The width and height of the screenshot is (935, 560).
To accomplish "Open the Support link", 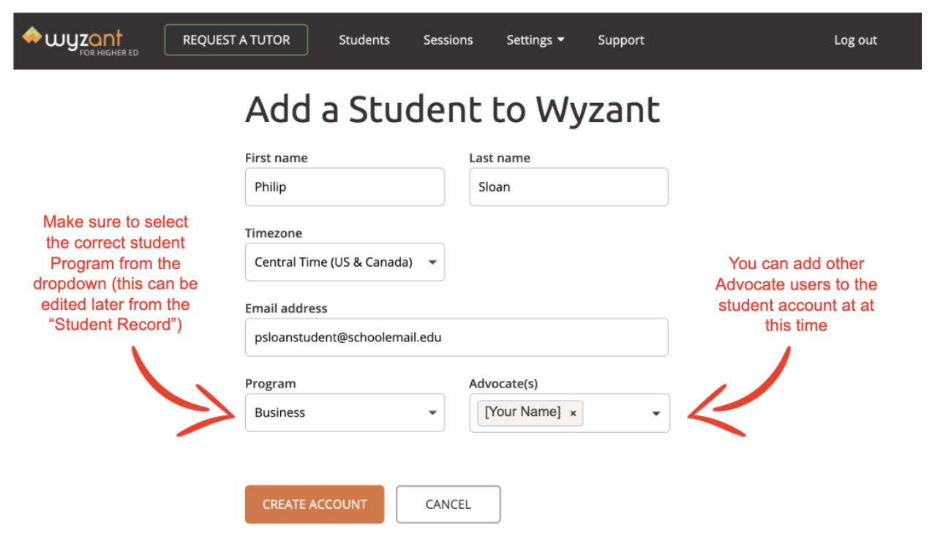I will (620, 40).
